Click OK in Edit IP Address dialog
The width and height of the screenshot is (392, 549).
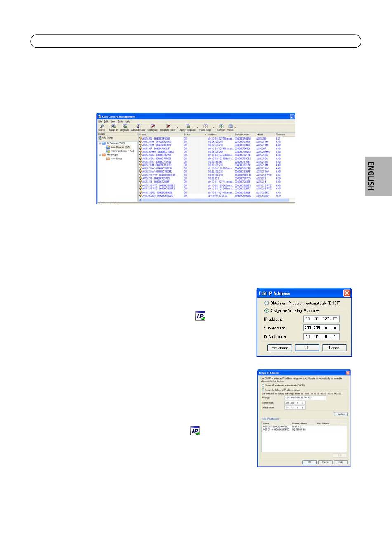point(307,348)
